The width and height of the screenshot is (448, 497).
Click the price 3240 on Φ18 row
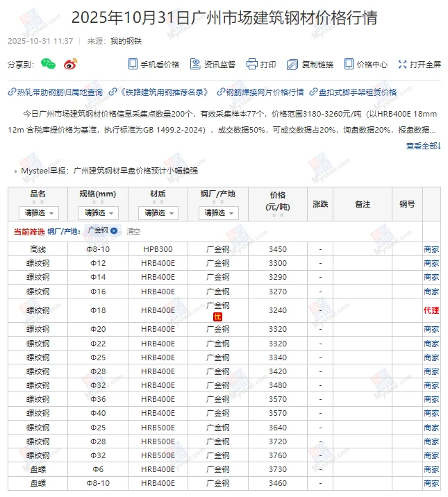click(278, 310)
